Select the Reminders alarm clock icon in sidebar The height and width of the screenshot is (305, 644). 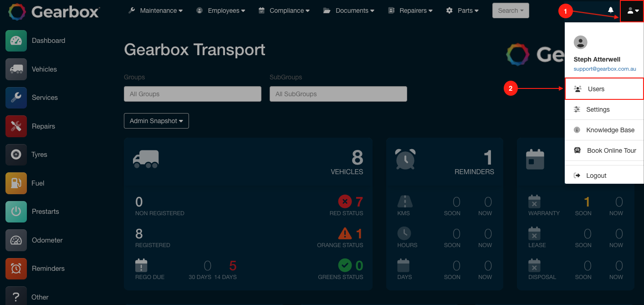pos(16,269)
